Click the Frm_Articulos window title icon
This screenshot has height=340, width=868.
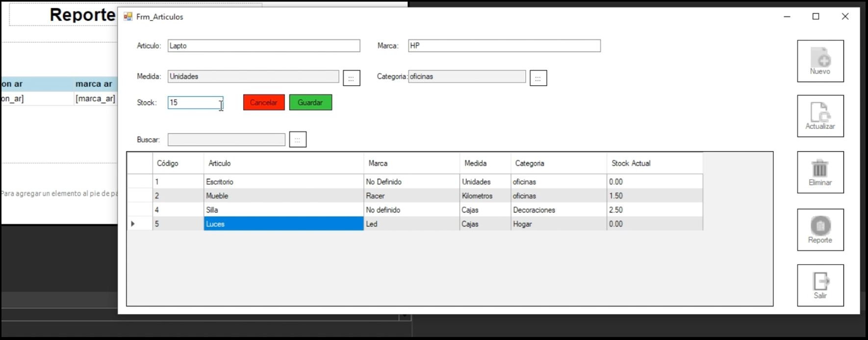click(128, 17)
